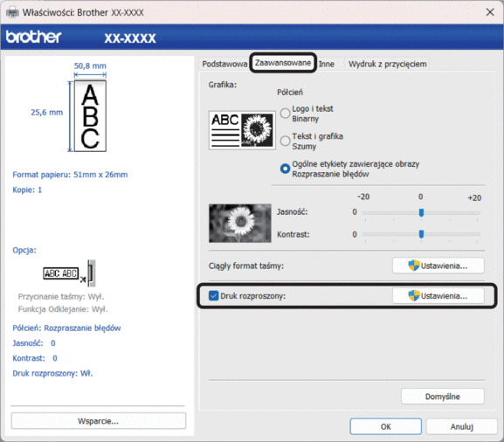Open the Wydruk z przycięciem tab

[388, 64]
